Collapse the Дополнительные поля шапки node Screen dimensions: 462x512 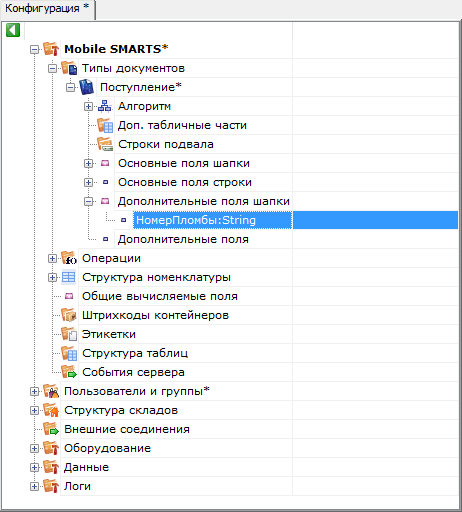click(x=88, y=201)
